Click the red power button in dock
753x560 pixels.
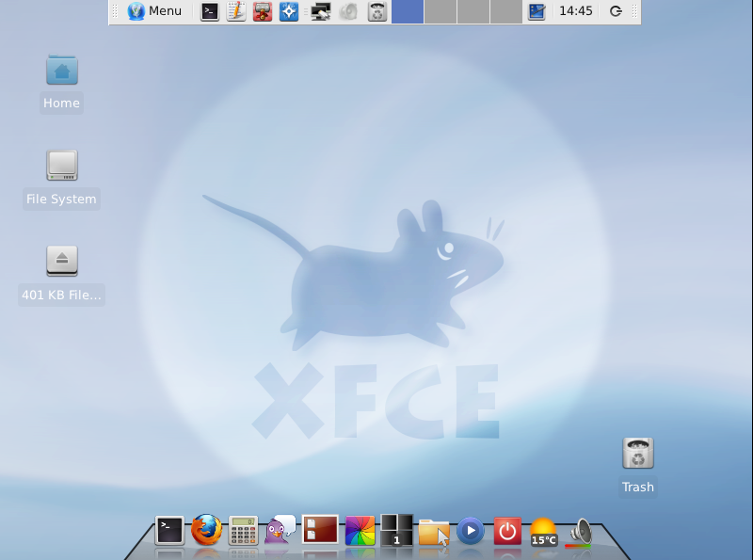tap(507, 531)
